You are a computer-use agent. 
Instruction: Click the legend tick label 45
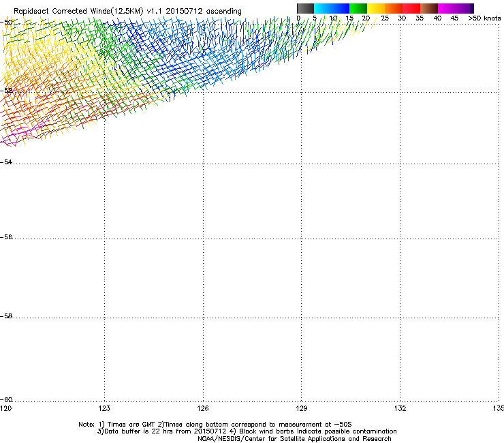(x=454, y=18)
